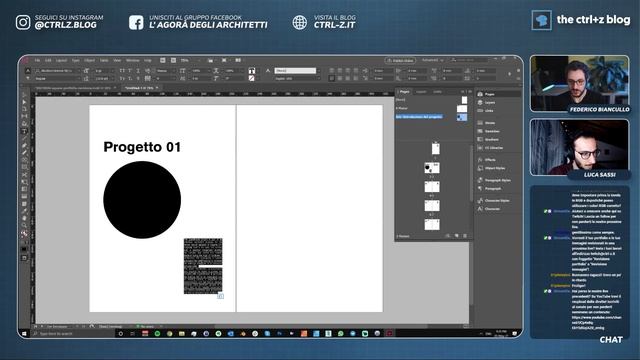The height and width of the screenshot is (360, 640).
Task: Select the Scissors tool
Action: tap(24, 175)
